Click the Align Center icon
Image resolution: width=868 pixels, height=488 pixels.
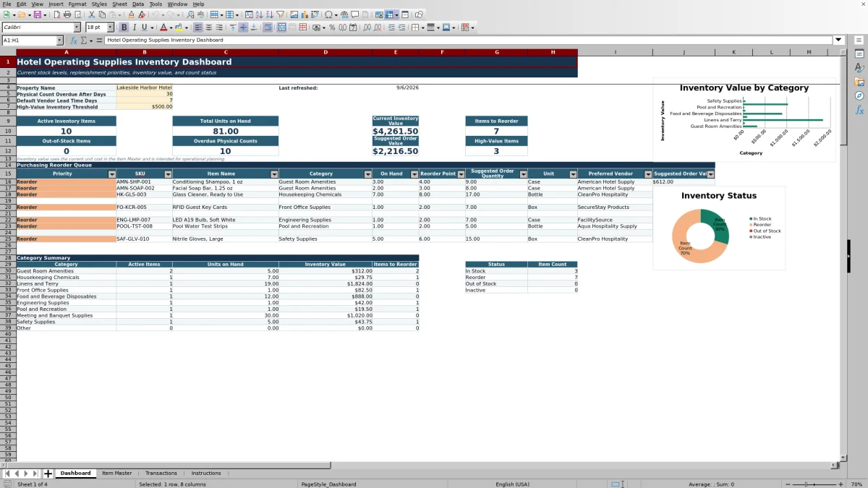[208, 27]
